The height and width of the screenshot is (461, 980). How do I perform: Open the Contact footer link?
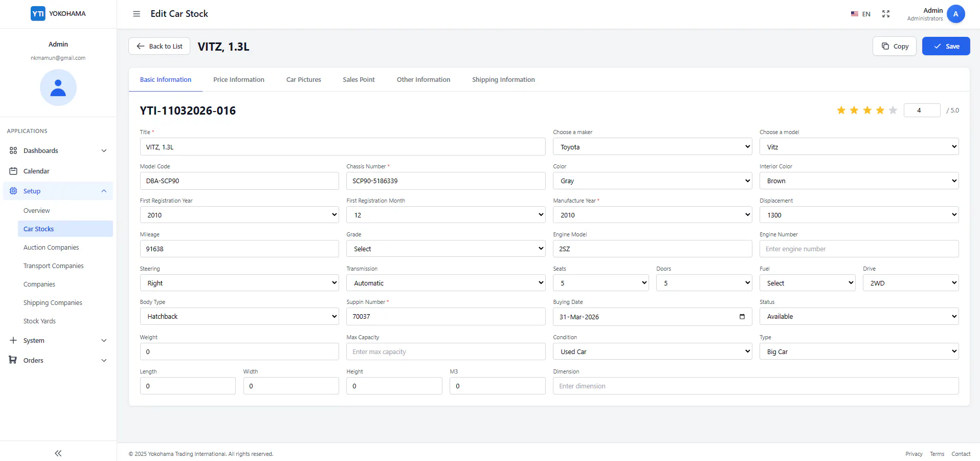(961, 454)
